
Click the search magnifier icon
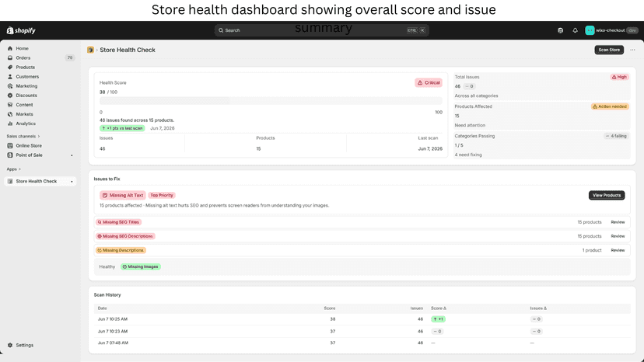tap(221, 30)
